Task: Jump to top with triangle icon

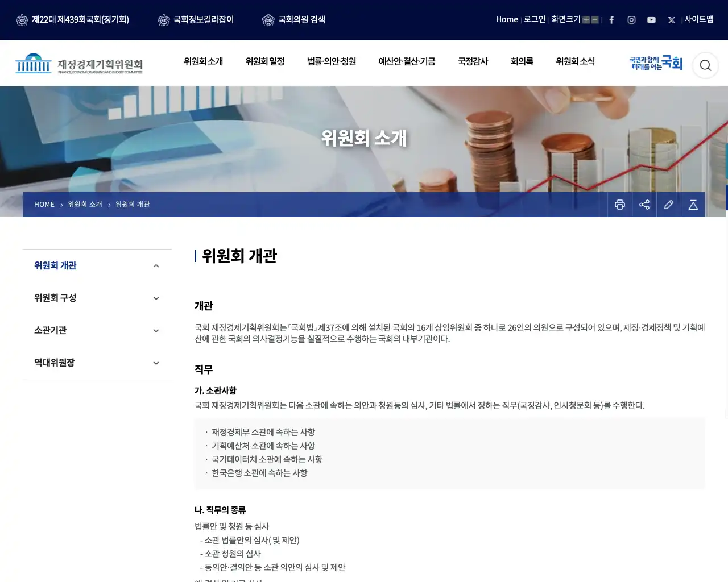Action: pyautogui.click(x=693, y=205)
